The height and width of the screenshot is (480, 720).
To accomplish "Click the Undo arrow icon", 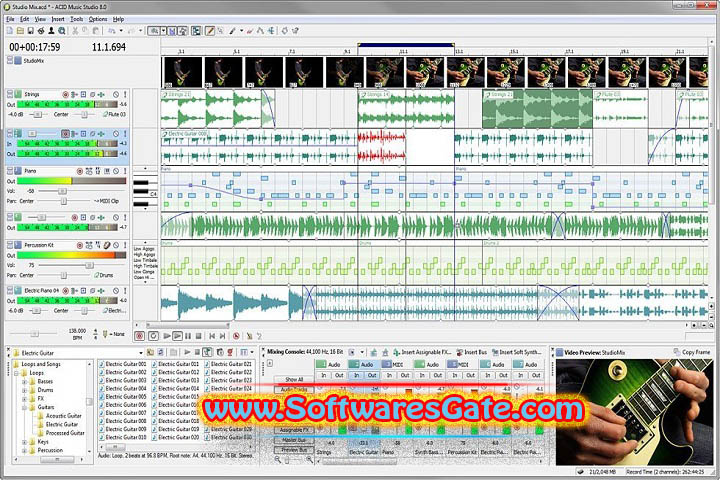I will click(112, 31).
